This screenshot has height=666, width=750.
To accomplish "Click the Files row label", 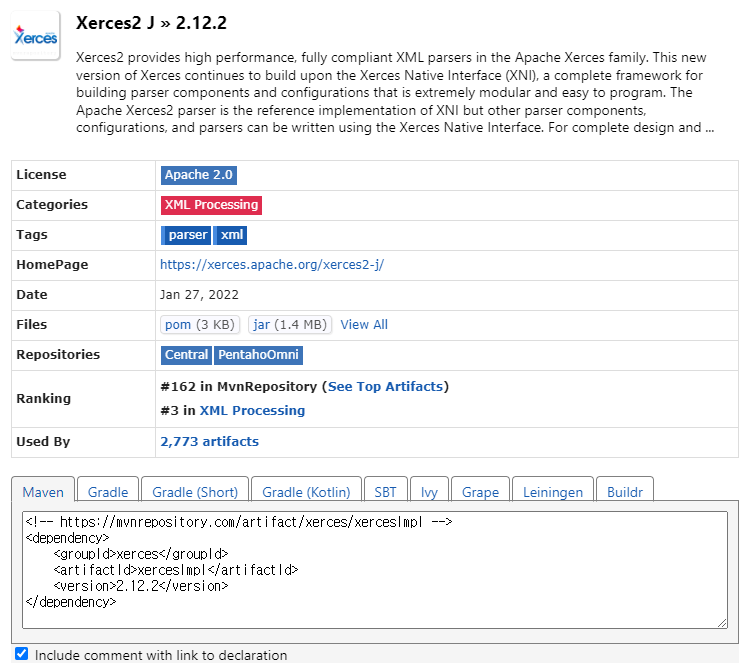I will point(32,324).
